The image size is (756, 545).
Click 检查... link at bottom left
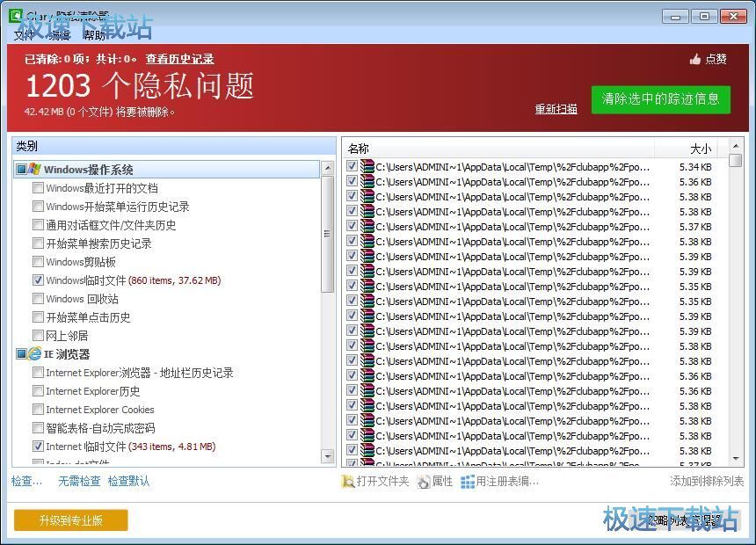[27, 482]
